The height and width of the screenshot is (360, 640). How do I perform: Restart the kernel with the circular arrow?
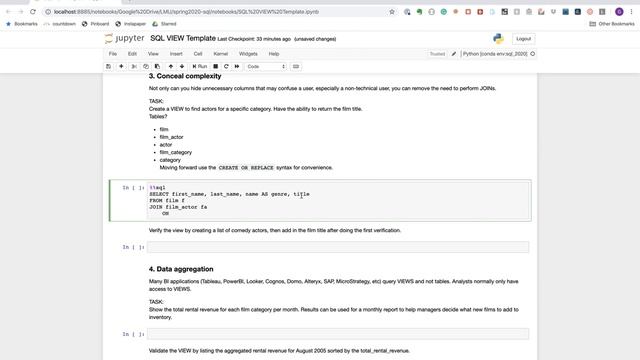pos(226,66)
